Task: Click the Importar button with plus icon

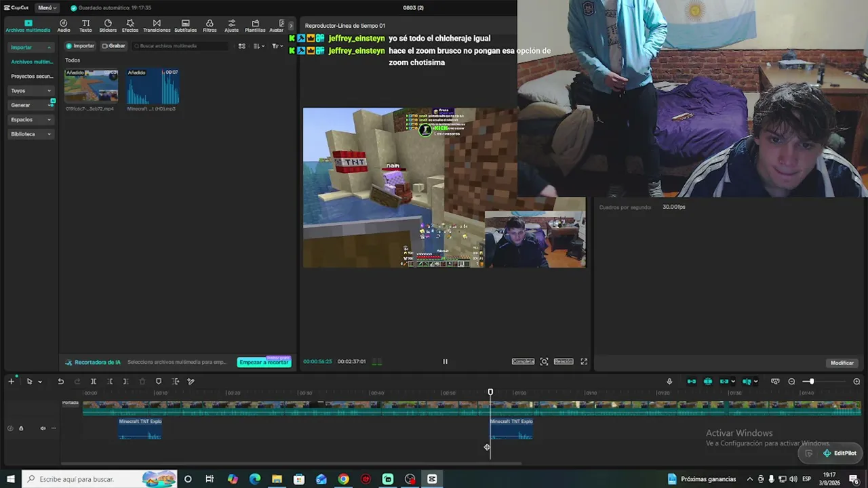Action: pyautogui.click(x=80, y=46)
